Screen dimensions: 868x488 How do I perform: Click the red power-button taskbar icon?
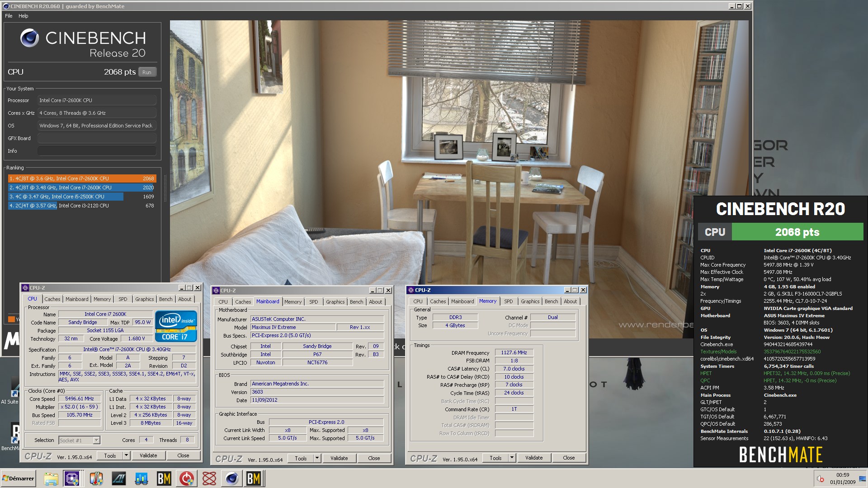click(186, 479)
